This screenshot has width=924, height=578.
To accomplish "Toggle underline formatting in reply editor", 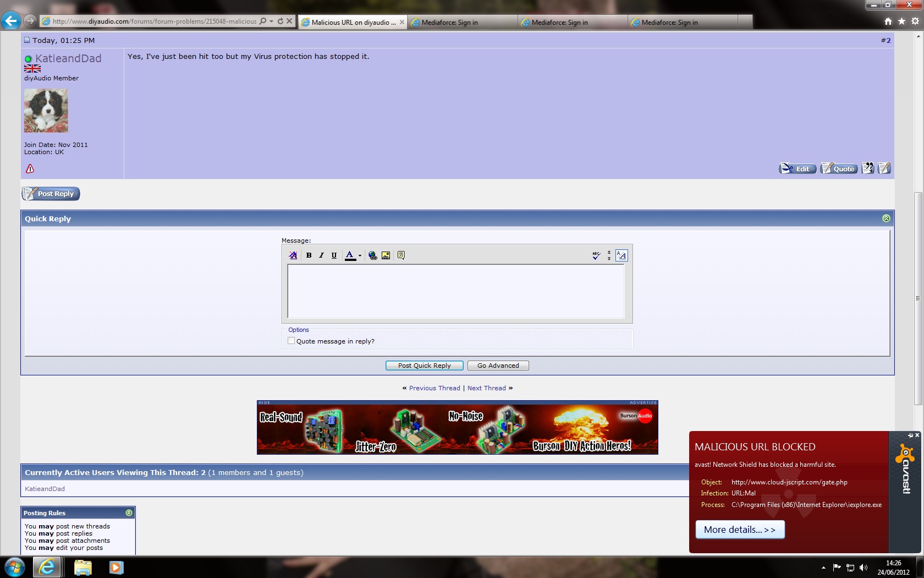I will [x=334, y=255].
